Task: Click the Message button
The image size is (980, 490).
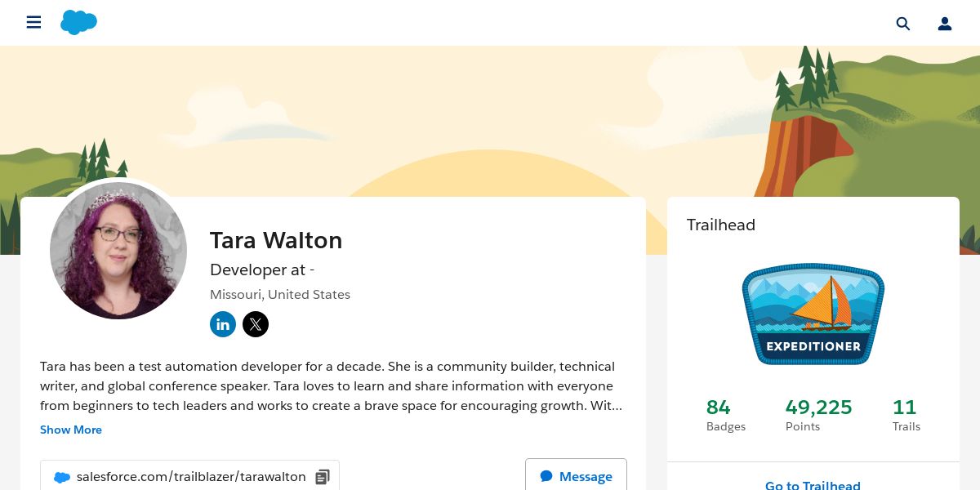Action: point(576,476)
